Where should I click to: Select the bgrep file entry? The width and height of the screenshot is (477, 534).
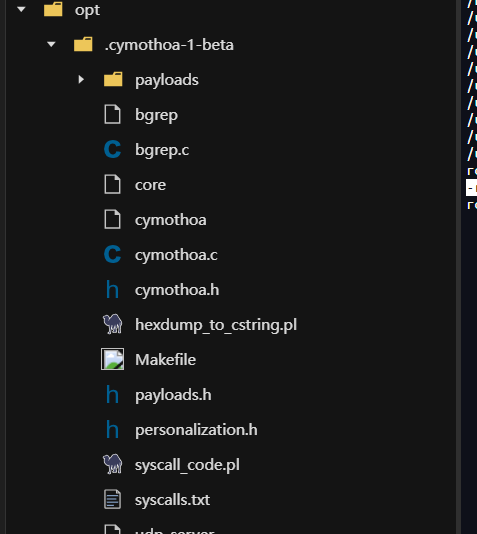[156, 115]
